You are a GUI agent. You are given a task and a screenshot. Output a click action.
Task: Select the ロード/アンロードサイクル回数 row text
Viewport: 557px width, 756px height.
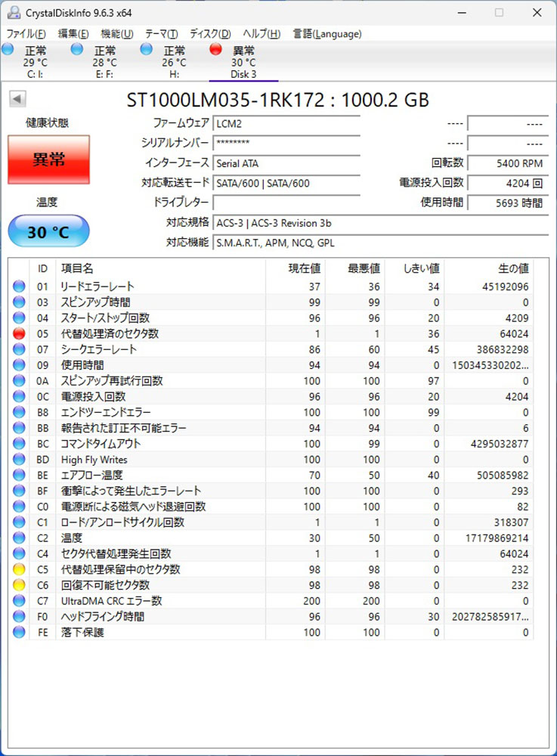click(122, 522)
